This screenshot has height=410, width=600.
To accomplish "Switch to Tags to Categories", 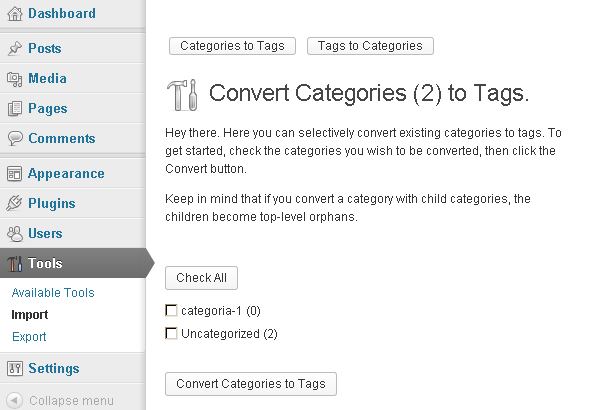I will 370,46.
